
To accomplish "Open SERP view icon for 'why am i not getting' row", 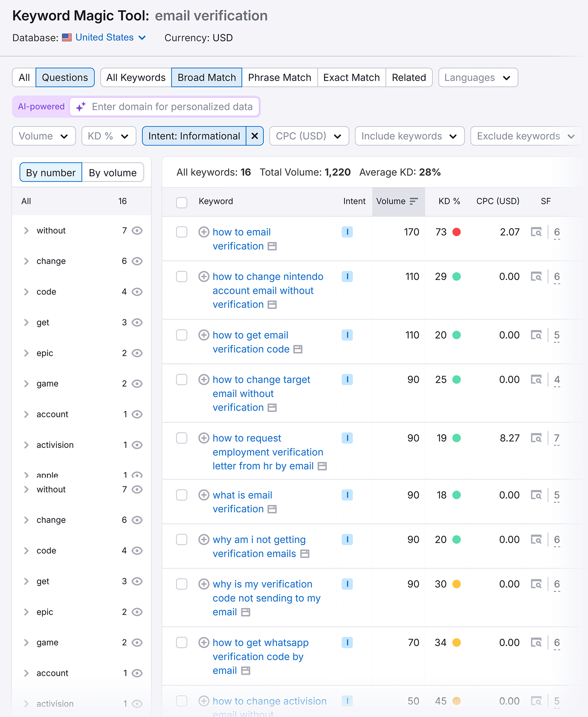I will point(536,540).
